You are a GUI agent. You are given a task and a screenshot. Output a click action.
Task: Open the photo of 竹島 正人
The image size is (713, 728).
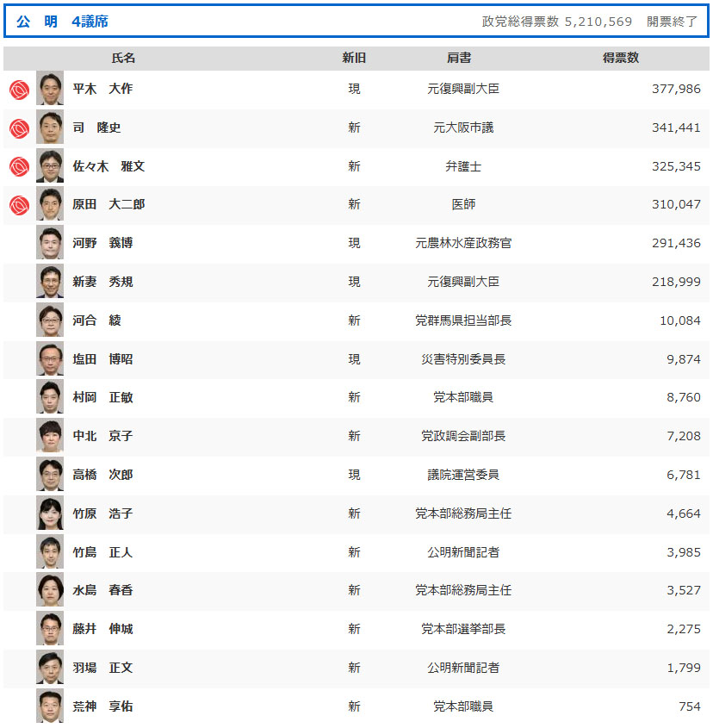50,552
